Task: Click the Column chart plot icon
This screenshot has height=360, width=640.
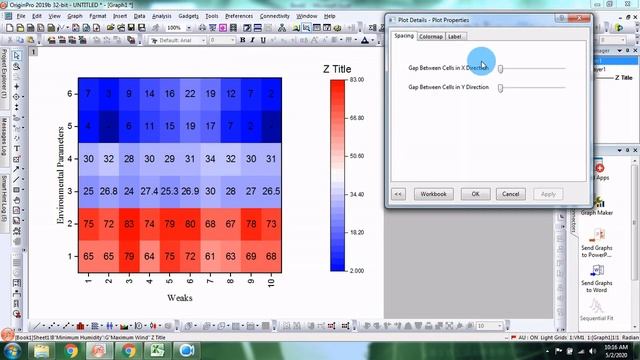Action: [x=80, y=326]
